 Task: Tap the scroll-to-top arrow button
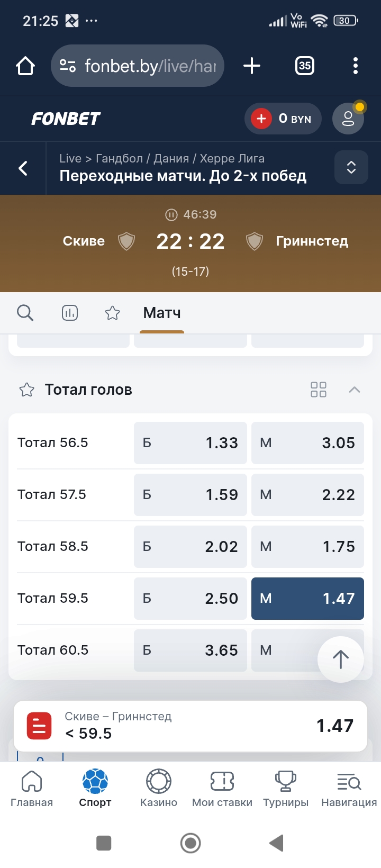[x=340, y=659]
